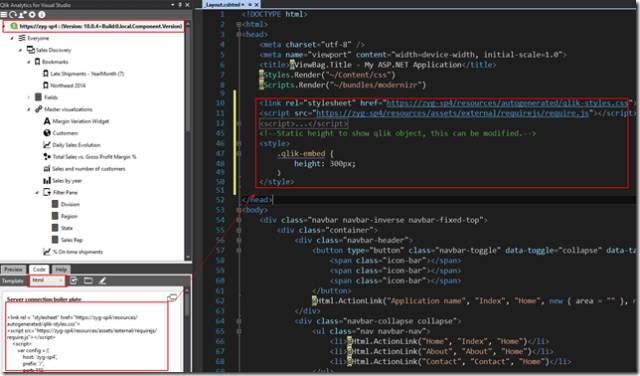
Task: Collapse the Everyone stream node
Action: [x=12, y=38]
